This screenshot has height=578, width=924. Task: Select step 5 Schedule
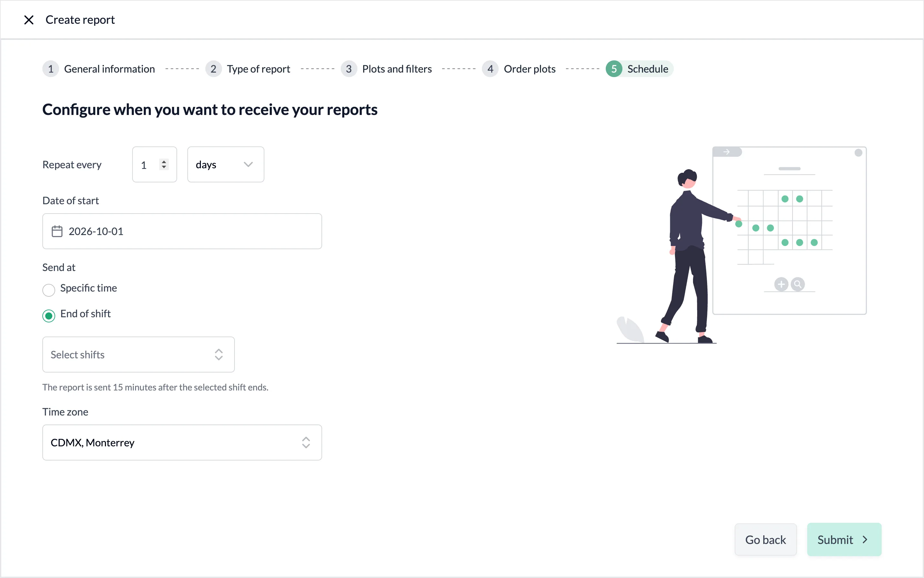coord(639,69)
